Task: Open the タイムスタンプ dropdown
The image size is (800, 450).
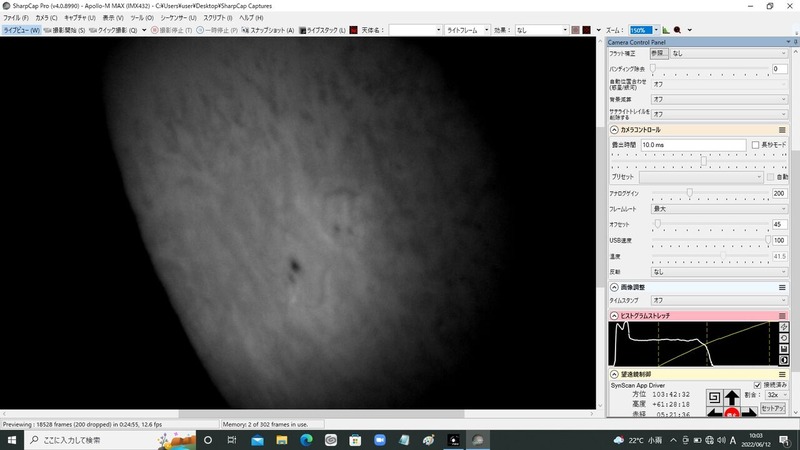Action: click(719, 301)
